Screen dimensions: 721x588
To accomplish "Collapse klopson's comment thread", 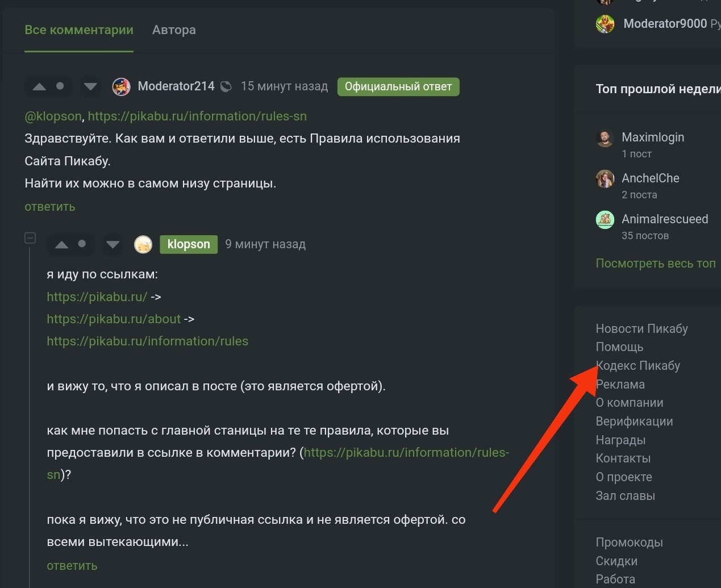I will pyautogui.click(x=30, y=238).
